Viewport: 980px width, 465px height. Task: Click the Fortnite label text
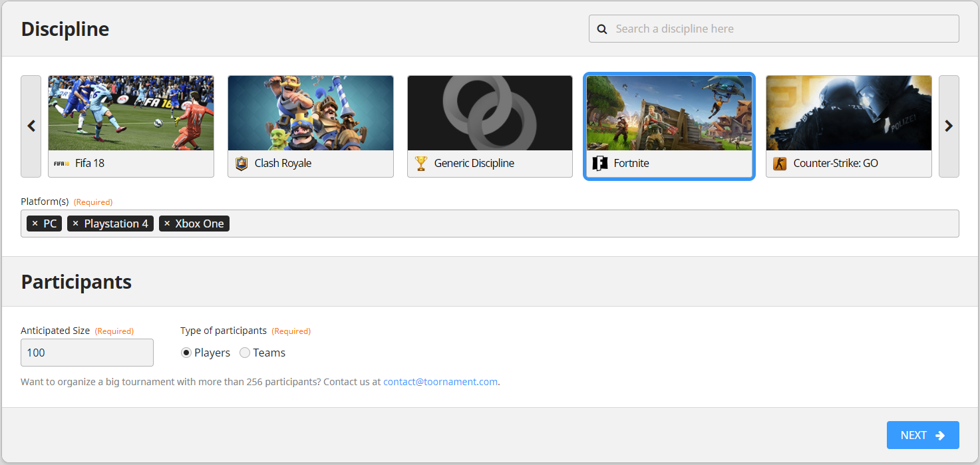[x=631, y=163]
